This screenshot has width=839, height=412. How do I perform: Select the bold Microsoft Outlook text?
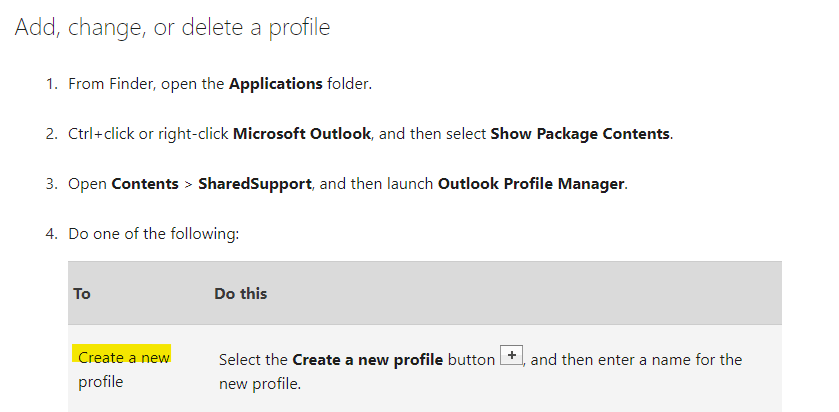coord(303,134)
